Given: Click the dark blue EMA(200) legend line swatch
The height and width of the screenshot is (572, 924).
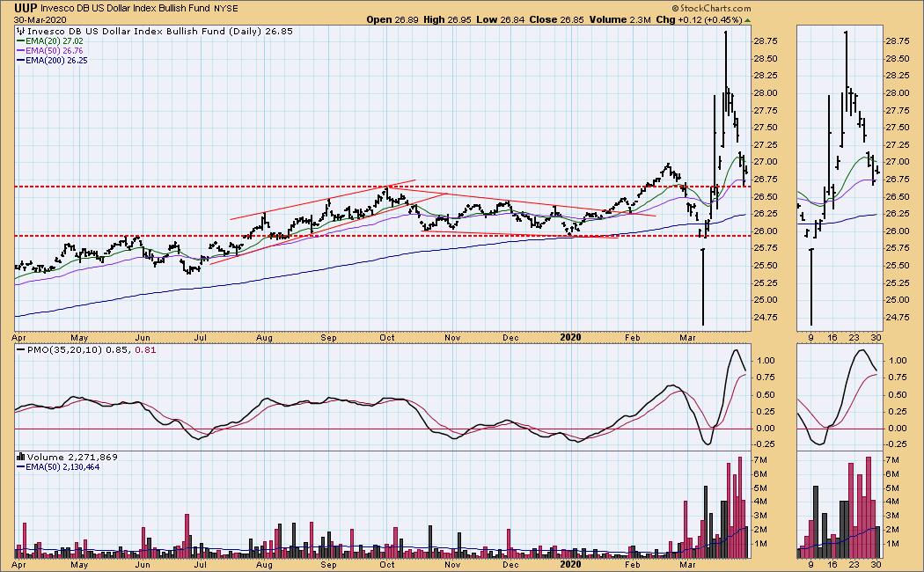Looking at the screenshot, I should [x=20, y=60].
